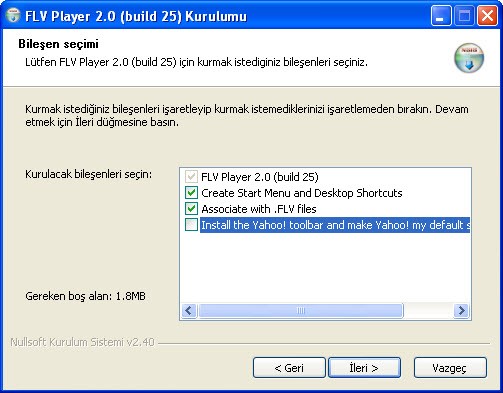Enable the Install the Yahoo! toolbar checkbox
Image resolution: width=503 pixels, height=393 pixels.
pos(191,225)
